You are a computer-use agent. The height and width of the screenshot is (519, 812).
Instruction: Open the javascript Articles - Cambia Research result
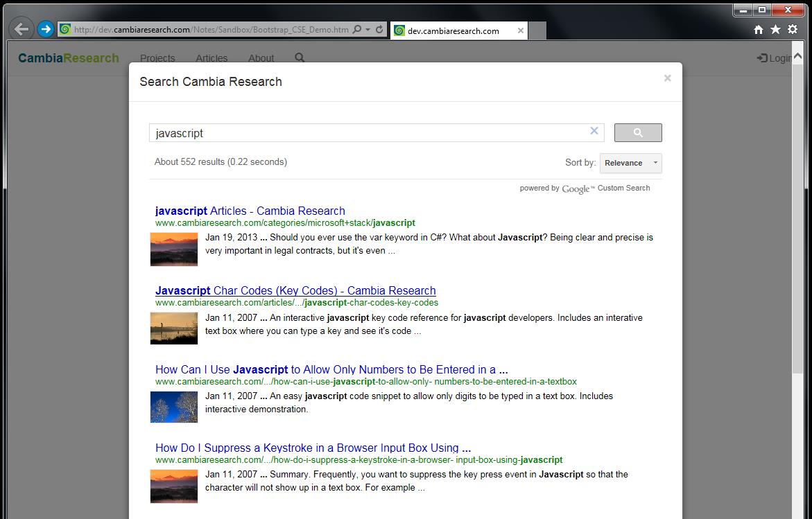[250, 211]
